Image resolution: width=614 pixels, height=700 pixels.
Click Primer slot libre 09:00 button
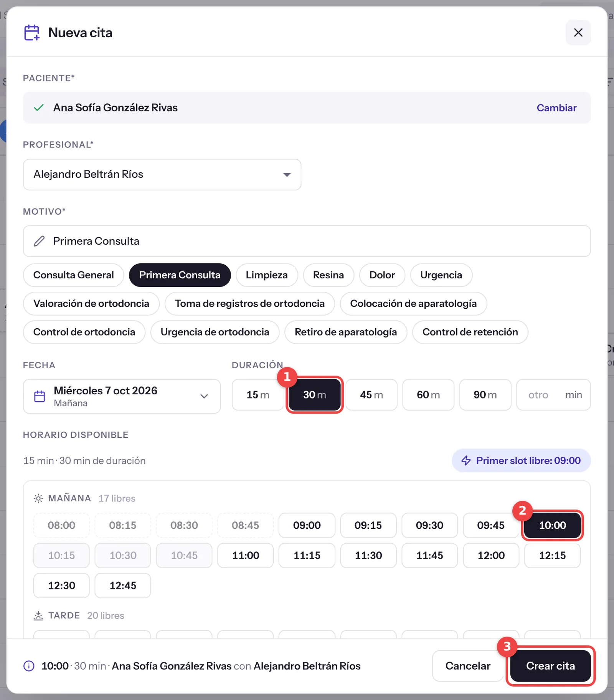[521, 460]
